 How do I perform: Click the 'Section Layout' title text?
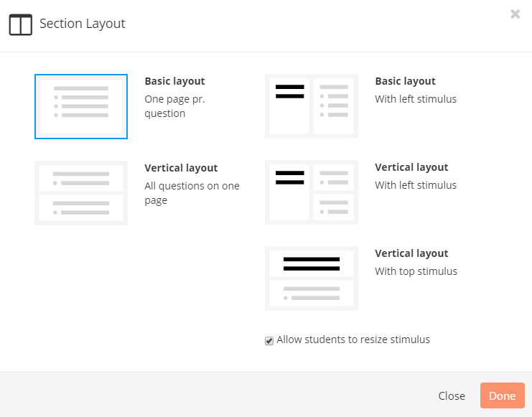coord(83,24)
